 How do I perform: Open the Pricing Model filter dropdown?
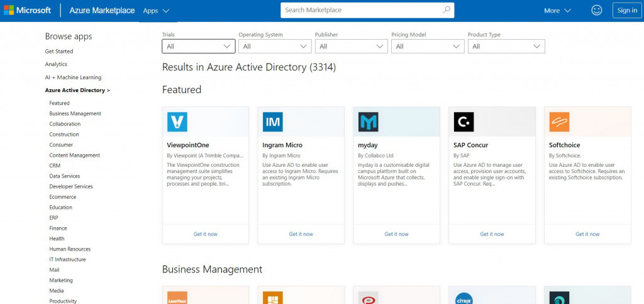tap(428, 47)
